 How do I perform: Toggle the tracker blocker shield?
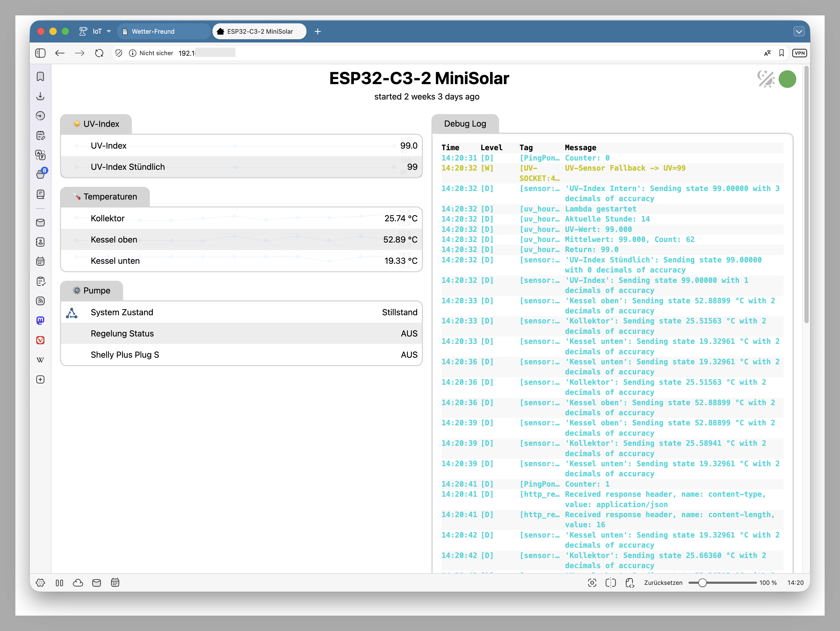[119, 53]
